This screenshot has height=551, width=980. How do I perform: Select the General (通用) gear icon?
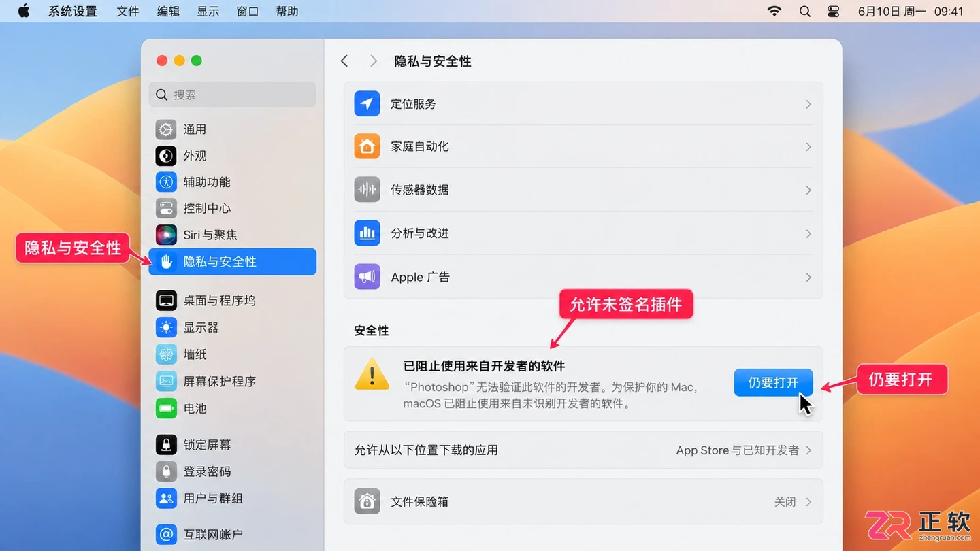point(166,129)
